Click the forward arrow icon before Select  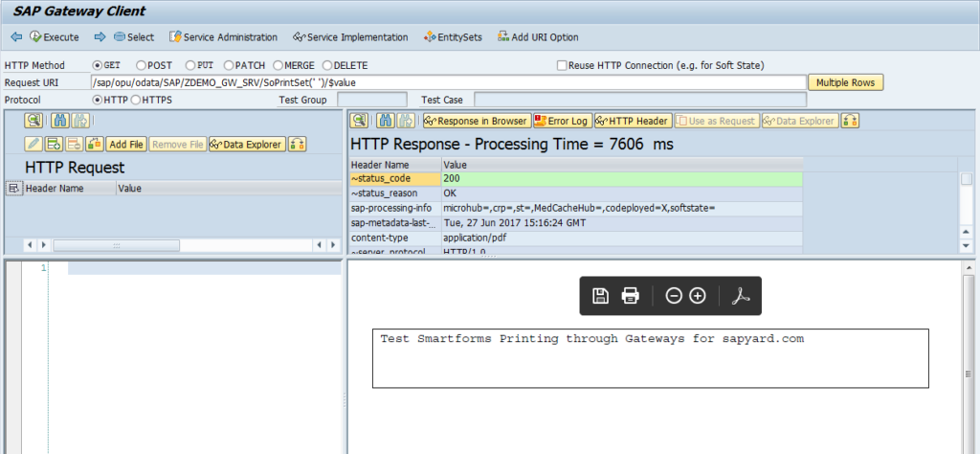[100, 37]
